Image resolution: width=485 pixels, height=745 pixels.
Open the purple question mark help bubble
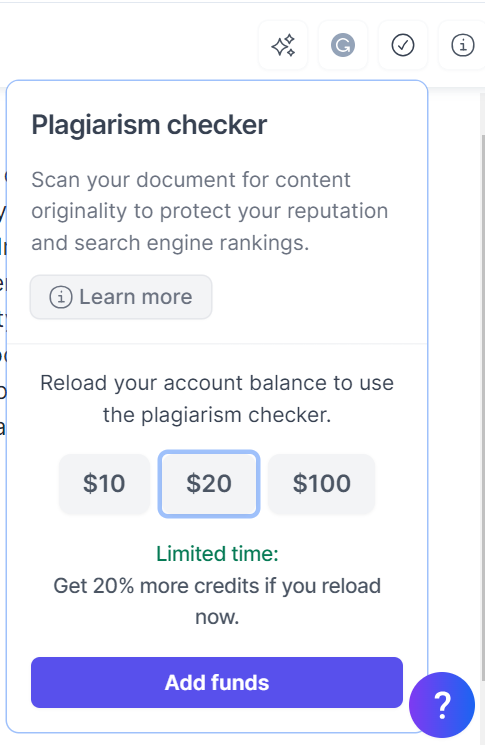(442, 705)
